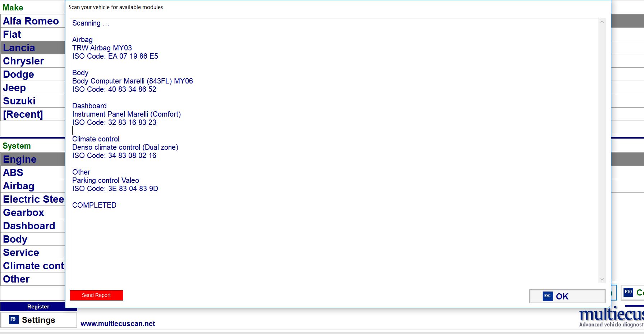Click the Scanning ... line in log

pyautogui.click(x=91, y=23)
